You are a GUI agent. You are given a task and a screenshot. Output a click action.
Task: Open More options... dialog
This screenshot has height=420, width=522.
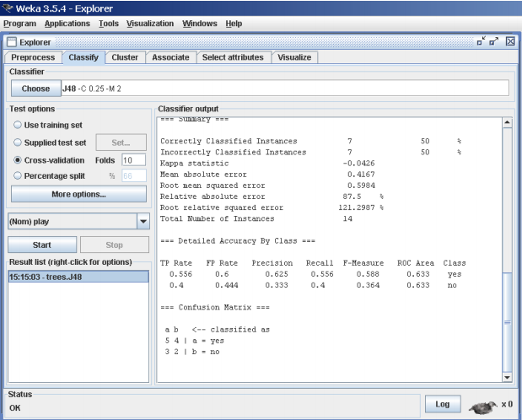pos(78,194)
